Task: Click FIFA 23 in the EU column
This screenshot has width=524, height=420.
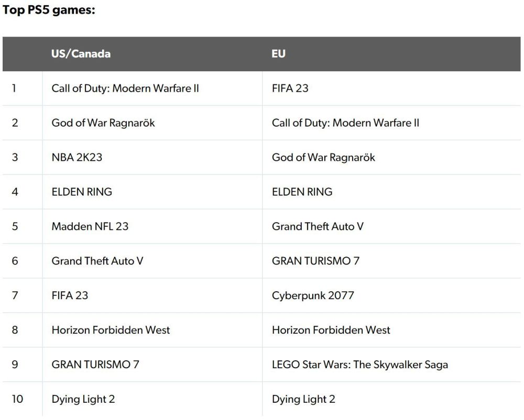Action: coord(290,89)
